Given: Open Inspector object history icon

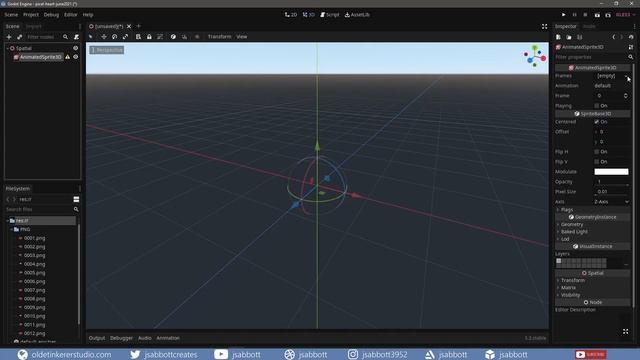Looking at the screenshot, I should click(631, 37).
